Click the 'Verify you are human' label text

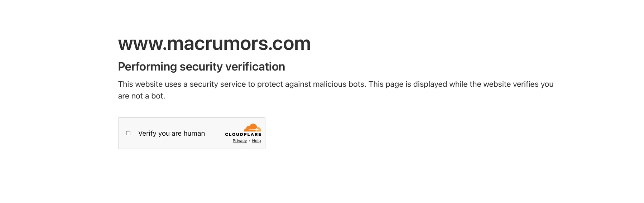tap(172, 133)
